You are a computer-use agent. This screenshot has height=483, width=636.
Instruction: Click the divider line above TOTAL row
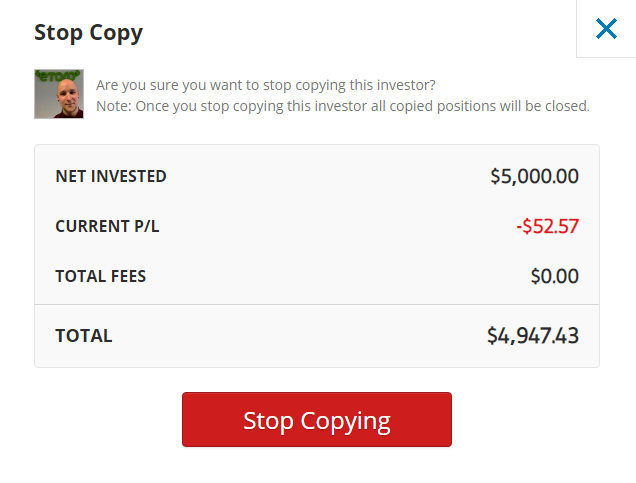(x=317, y=304)
